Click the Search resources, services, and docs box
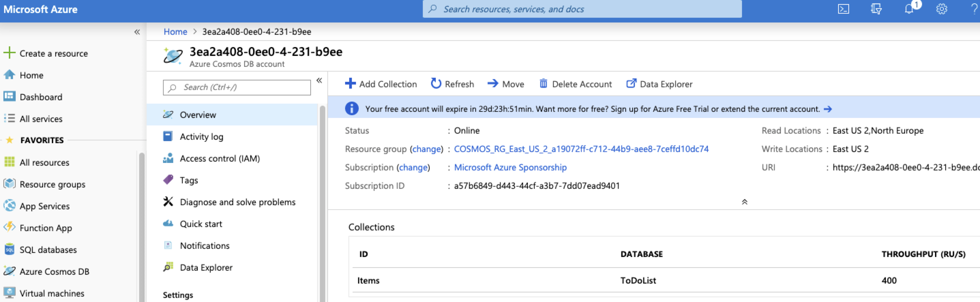Screen dimensions: 980x302 (582, 9)
